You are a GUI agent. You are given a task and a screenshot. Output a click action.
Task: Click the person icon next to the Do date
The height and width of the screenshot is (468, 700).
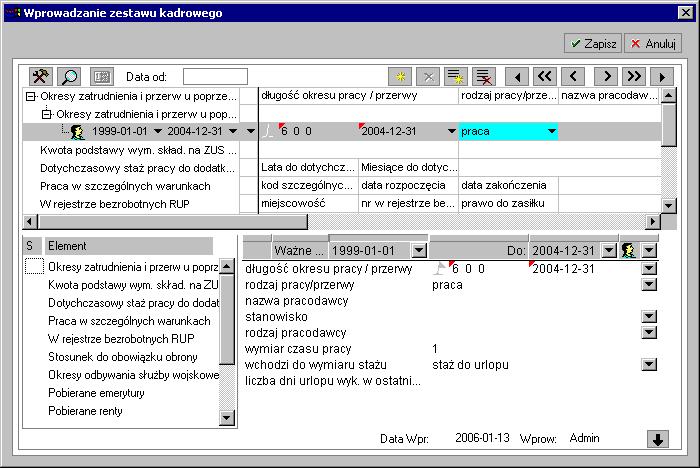(628, 250)
